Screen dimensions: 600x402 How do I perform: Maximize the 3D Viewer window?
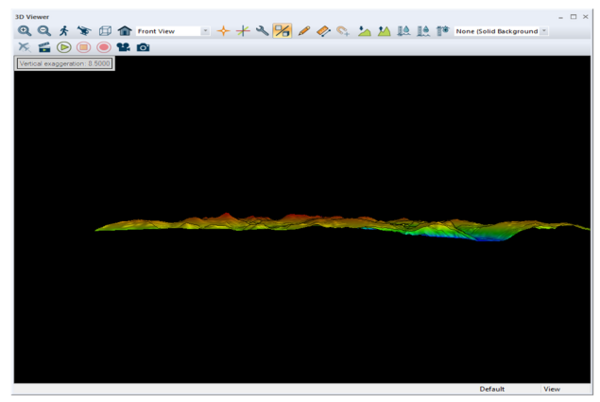[x=573, y=16]
